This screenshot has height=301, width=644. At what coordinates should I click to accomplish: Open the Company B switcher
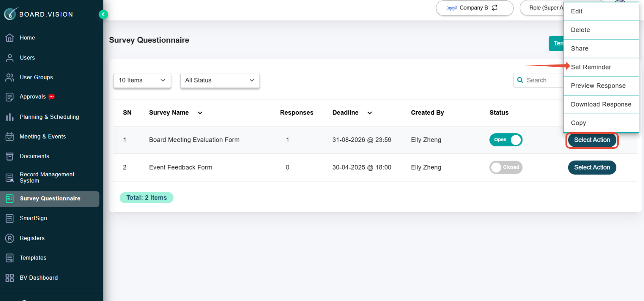[475, 8]
